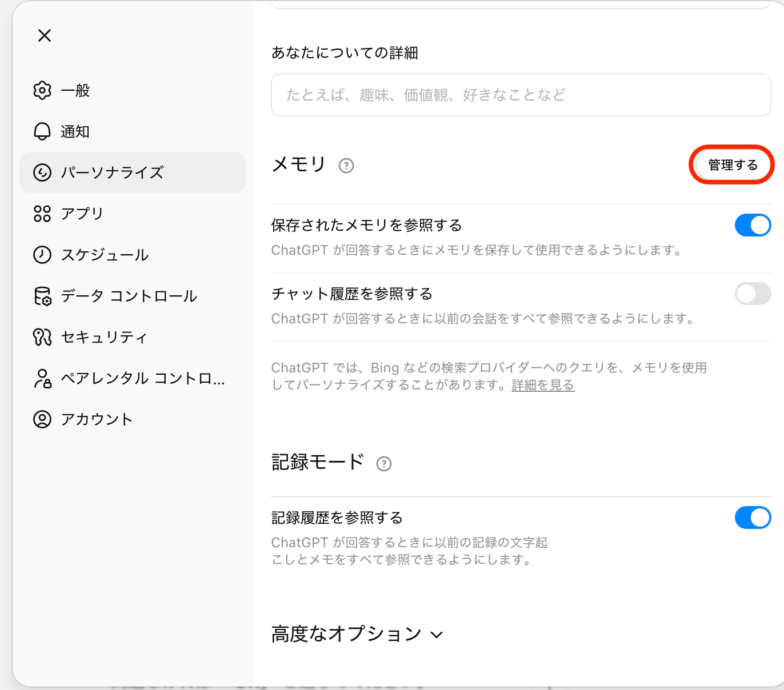Click the Personalize (パーソナライズ) sidebar icon
The height and width of the screenshot is (690, 784).
point(42,172)
